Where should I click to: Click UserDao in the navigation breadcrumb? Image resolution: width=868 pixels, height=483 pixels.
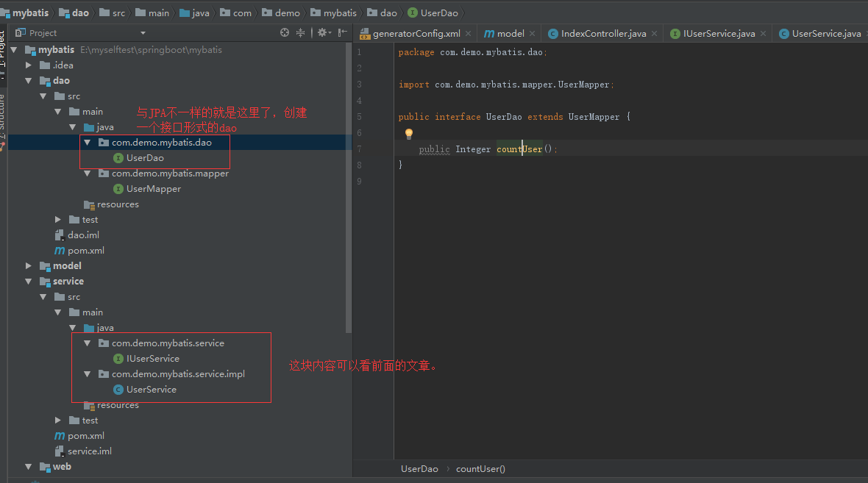pos(433,12)
